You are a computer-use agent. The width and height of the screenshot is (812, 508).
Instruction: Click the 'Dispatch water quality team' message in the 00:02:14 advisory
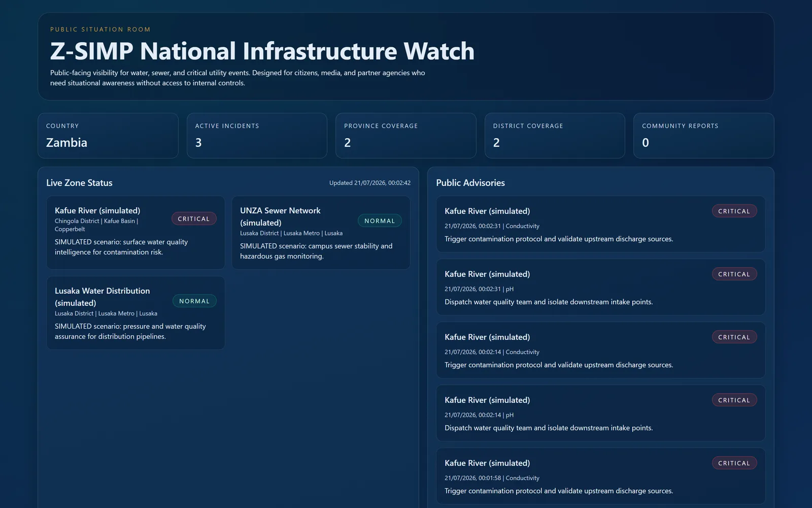(549, 428)
